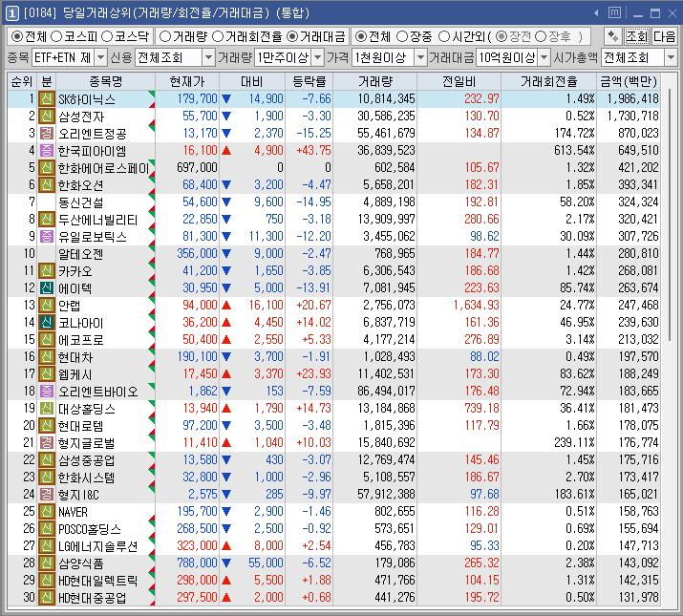
Task: Select the HD현대일렉트릭 stock name
Action: pyautogui.click(x=98, y=581)
